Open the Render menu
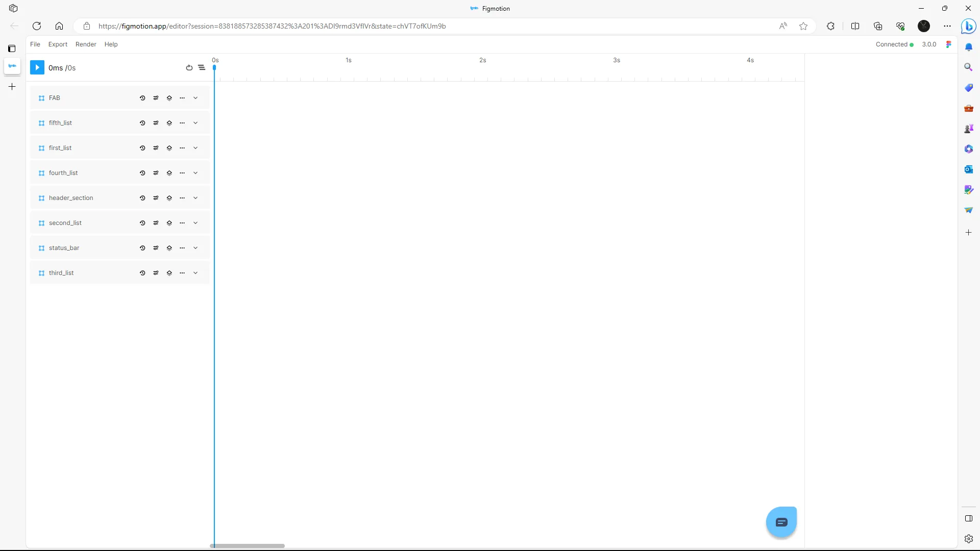This screenshot has height=551, width=980. [x=86, y=44]
